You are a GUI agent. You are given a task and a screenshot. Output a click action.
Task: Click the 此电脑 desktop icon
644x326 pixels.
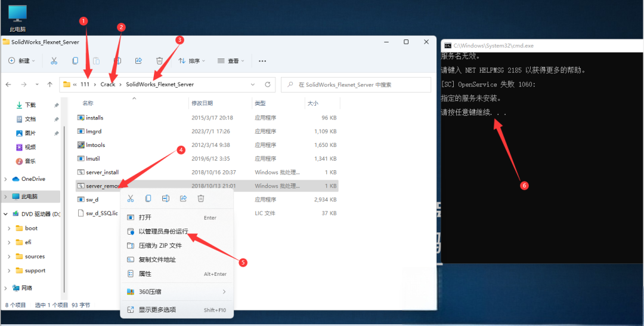tap(18, 19)
